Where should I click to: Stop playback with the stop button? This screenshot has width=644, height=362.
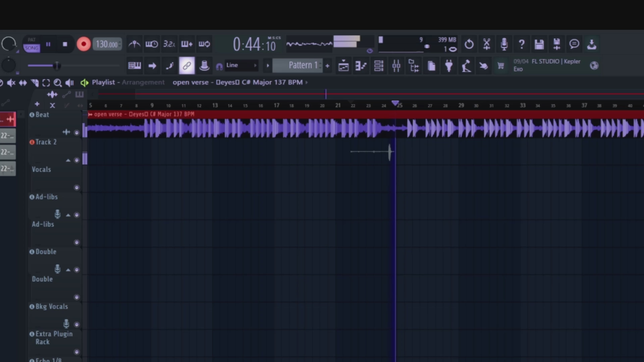pyautogui.click(x=65, y=44)
